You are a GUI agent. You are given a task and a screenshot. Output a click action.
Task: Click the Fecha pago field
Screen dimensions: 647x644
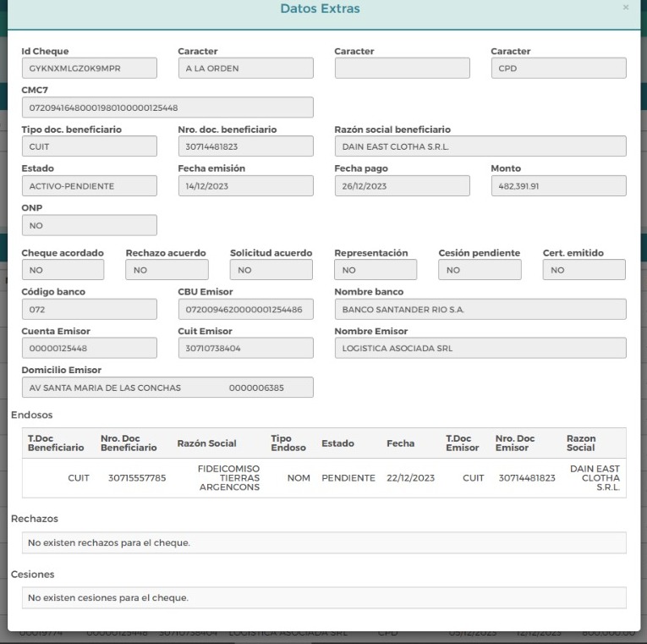(x=402, y=186)
